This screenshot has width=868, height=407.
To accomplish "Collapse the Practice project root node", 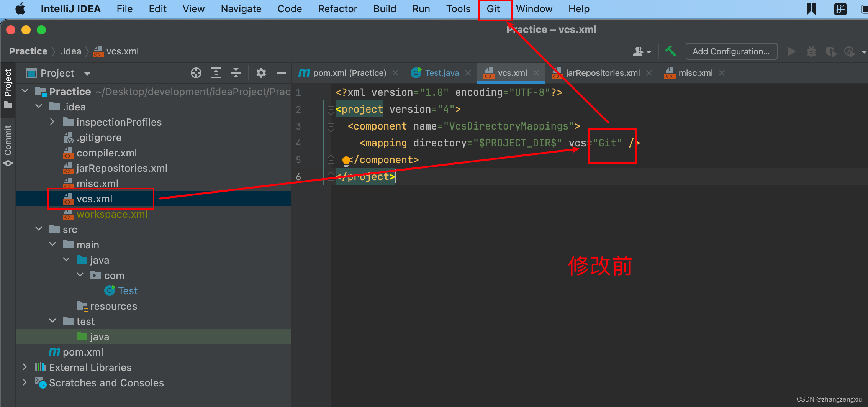I will [x=25, y=91].
